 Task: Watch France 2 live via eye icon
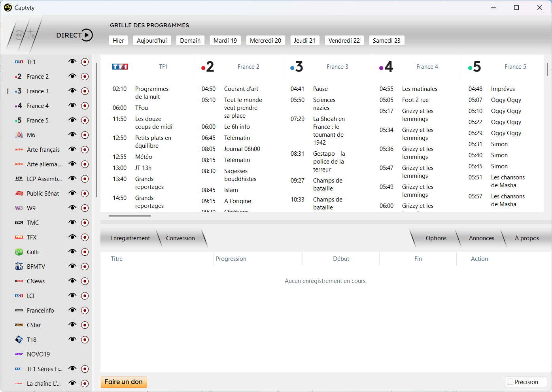click(x=72, y=76)
